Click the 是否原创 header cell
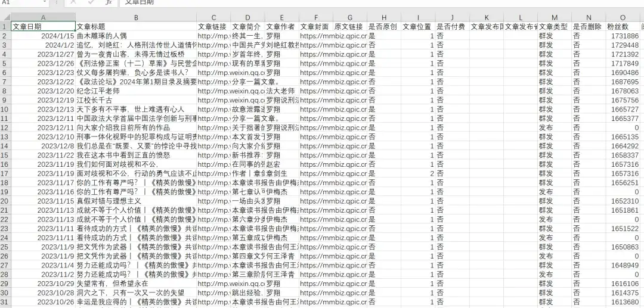 pos(384,27)
